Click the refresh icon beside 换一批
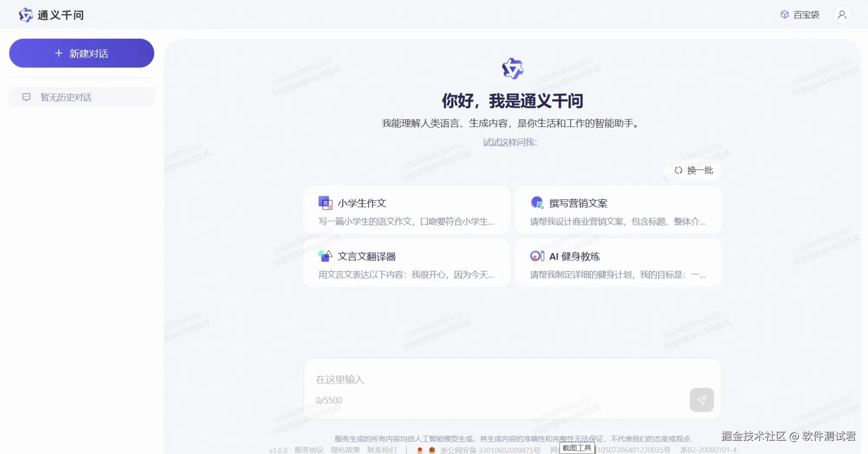This screenshot has height=454, width=868. [678, 170]
